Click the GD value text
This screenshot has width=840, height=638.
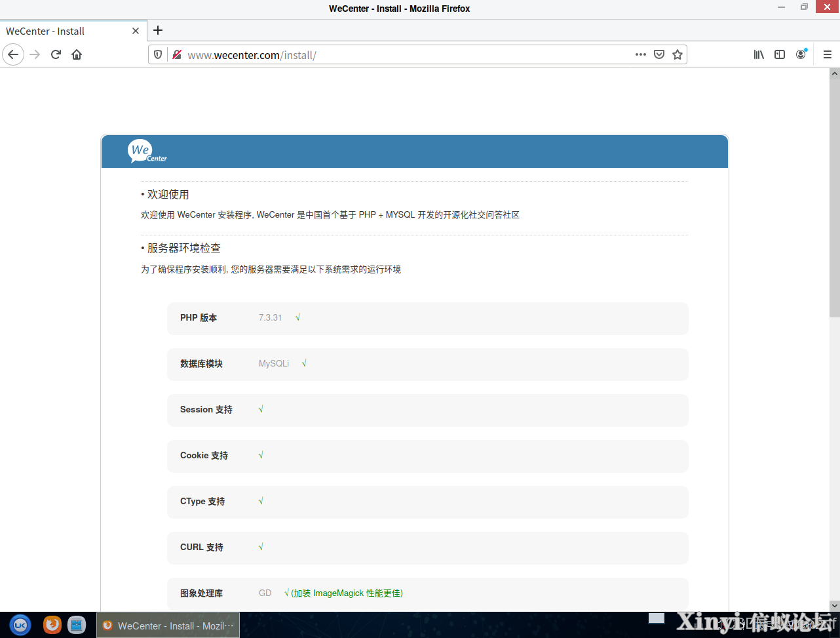[x=265, y=593]
